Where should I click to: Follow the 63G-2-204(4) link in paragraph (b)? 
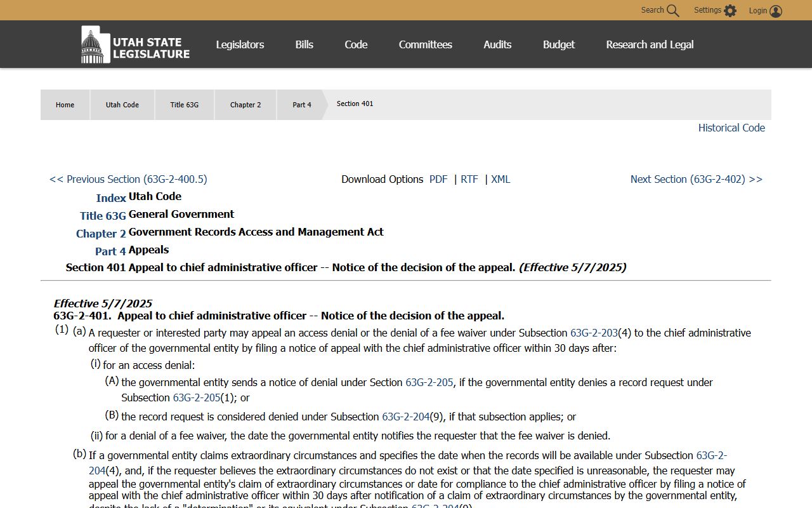click(712, 455)
